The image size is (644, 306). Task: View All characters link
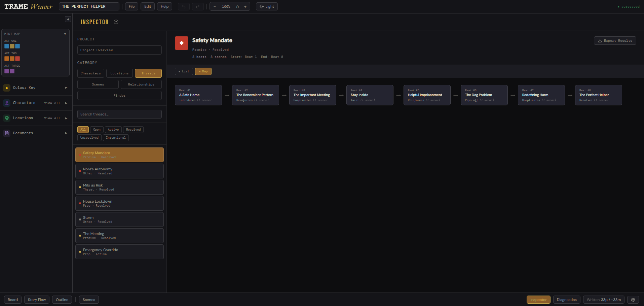point(52,103)
